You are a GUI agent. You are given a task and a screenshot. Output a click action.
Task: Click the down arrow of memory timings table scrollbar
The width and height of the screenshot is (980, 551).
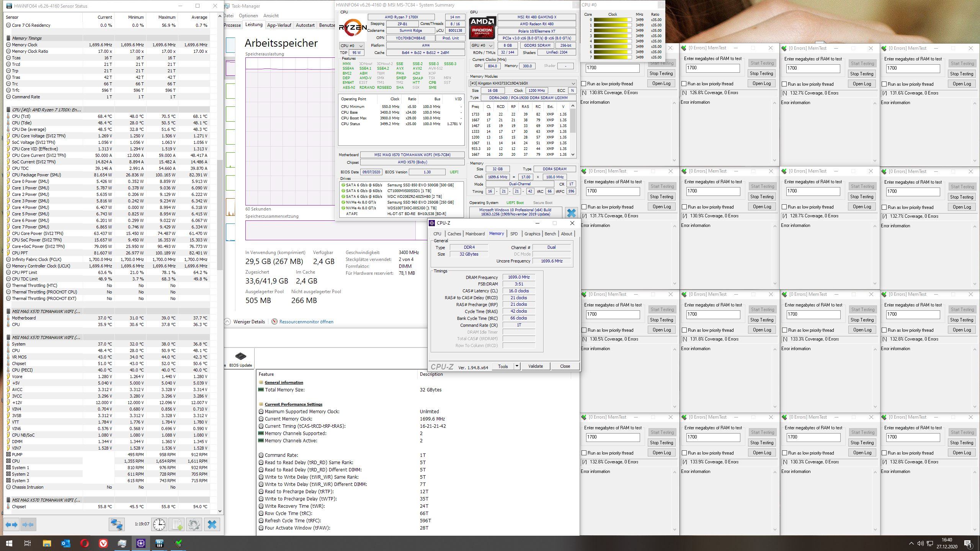tap(573, 155)
